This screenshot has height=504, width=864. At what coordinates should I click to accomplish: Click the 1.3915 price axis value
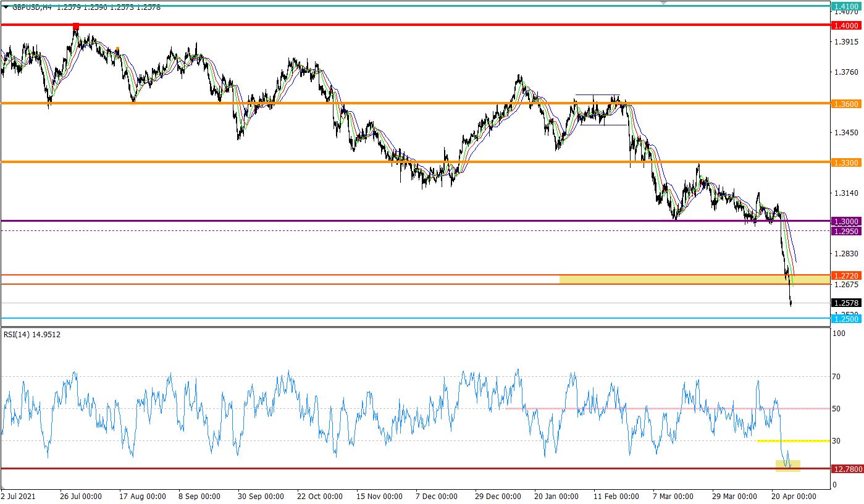click(846, 42)
